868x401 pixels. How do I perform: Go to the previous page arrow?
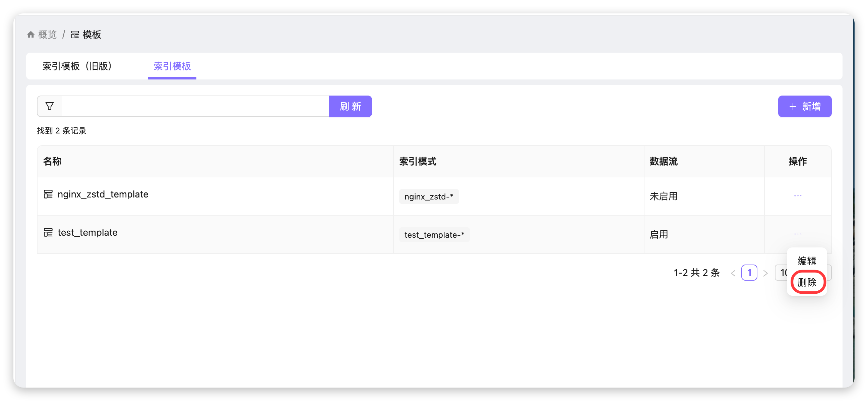[733, 273]
